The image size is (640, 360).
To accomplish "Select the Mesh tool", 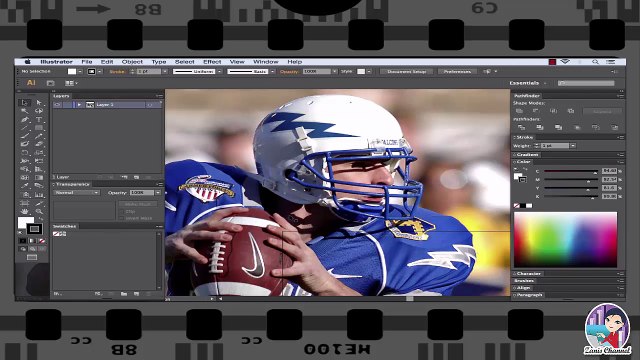I will point(24,178).
